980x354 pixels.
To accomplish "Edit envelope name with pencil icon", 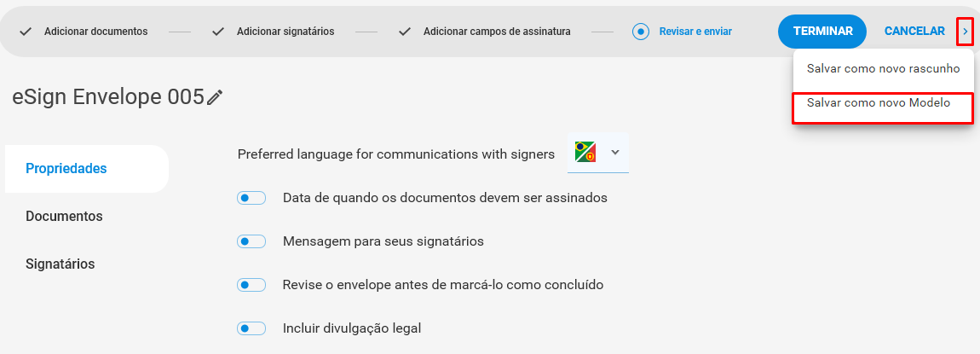I will click(215, 97).
